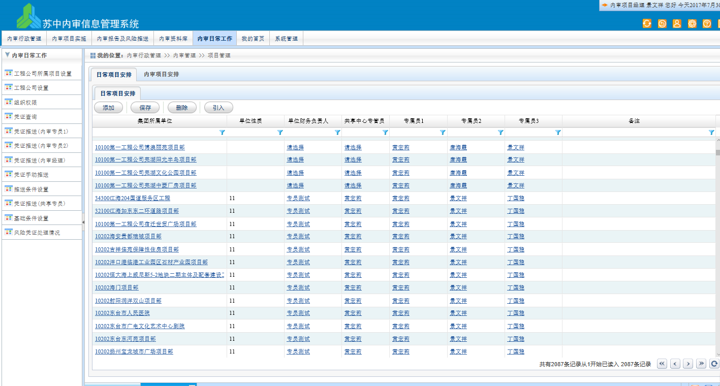Image resolution: width=720 pixels, height=386 pixels.
Task: Open 风险凭证处理情况 via its sidebar icon
Action: tap(8, 232)
